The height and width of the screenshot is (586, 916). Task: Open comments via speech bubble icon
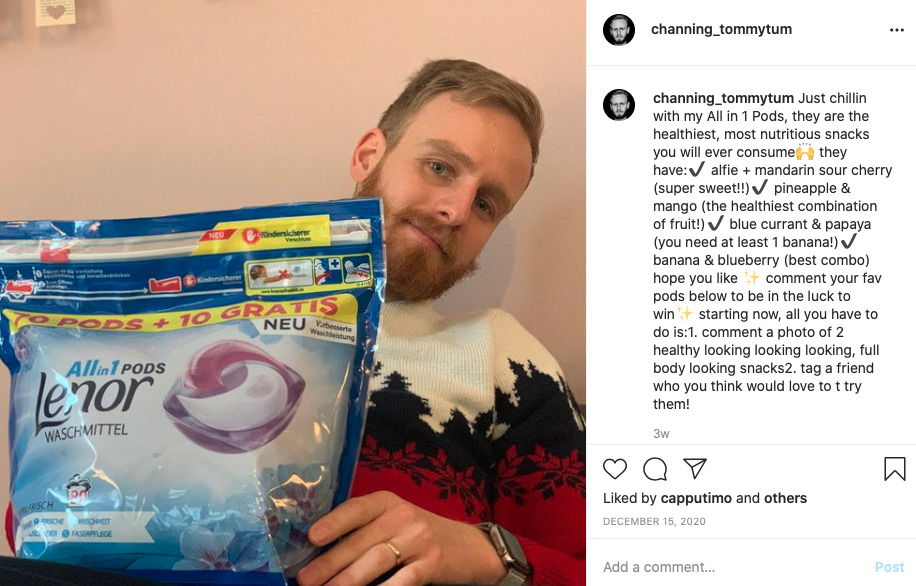coord(655,469)
